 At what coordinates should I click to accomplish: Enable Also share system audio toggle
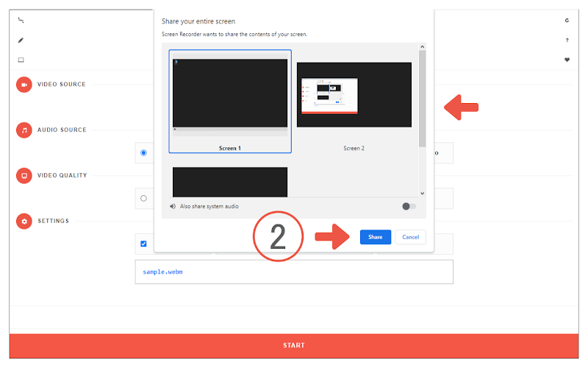[x=409, y=206]
